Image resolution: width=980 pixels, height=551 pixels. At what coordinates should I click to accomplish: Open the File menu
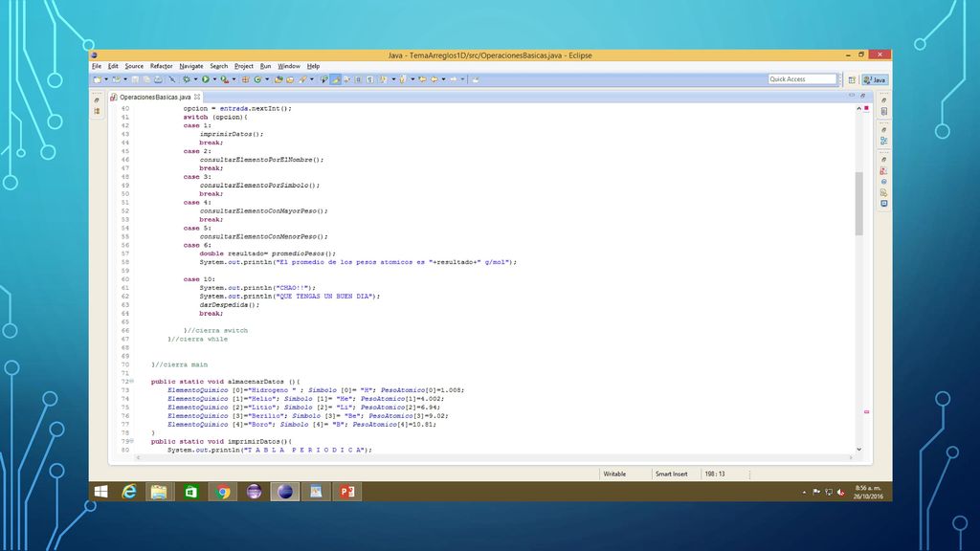point(97,66)
